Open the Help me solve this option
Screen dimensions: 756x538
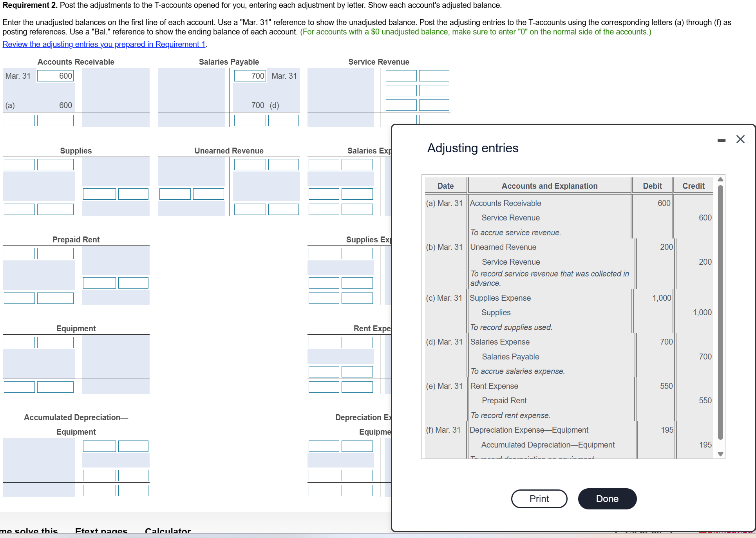coord(29,531)
